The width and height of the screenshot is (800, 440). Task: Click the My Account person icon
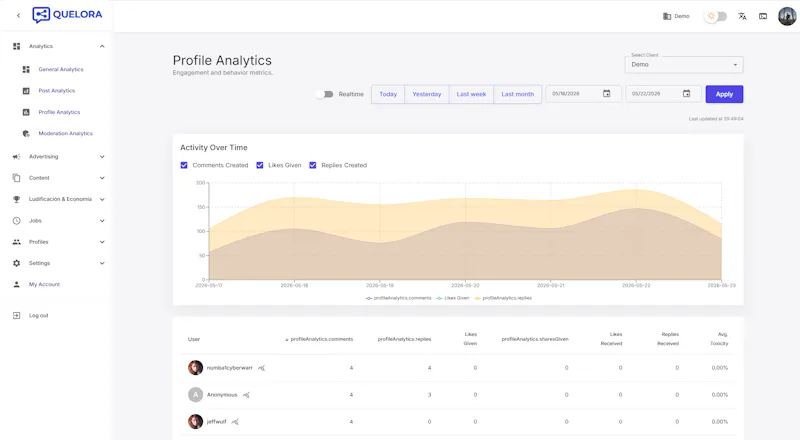[16, 284]
